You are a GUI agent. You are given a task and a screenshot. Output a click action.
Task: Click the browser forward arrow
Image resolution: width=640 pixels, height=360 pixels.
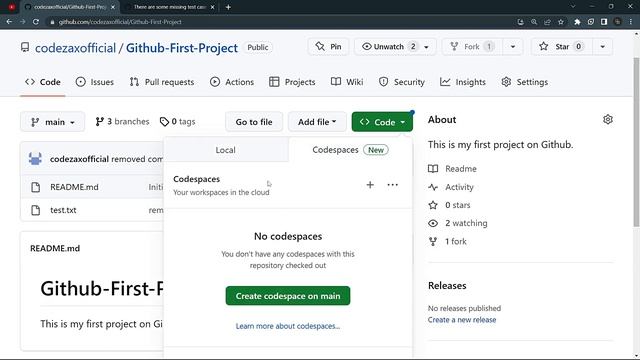[22, 22]
